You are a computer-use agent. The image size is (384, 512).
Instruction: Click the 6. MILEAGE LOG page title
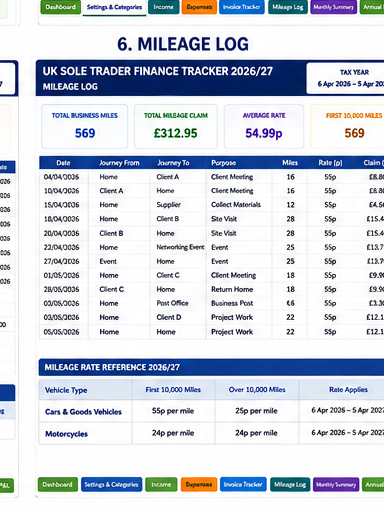pyautogui.click(x=183, y=44)
